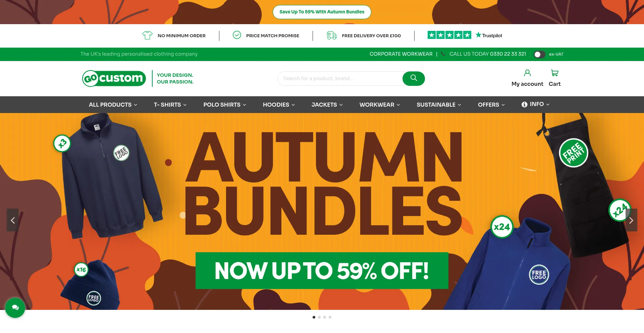644x333 pixels.
Task: Expand the Hoodies menu chevron
Action: pos(293,105)
